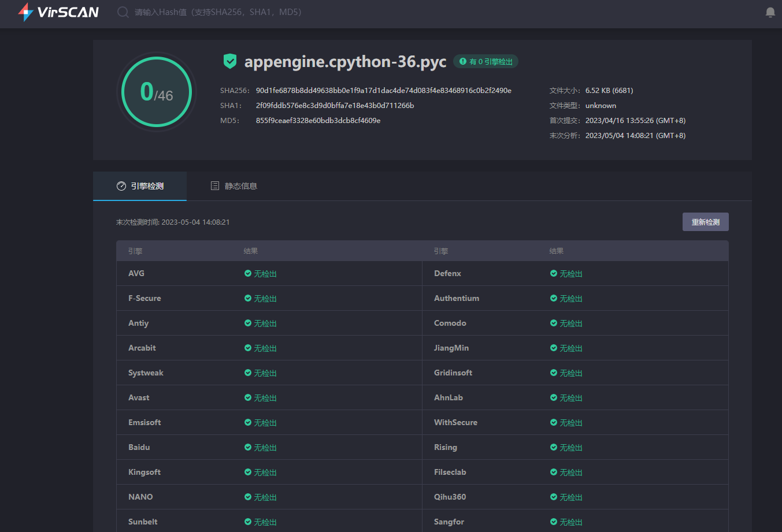Click the Baidu engine name

pyautogui.click(x=139, y=447)
